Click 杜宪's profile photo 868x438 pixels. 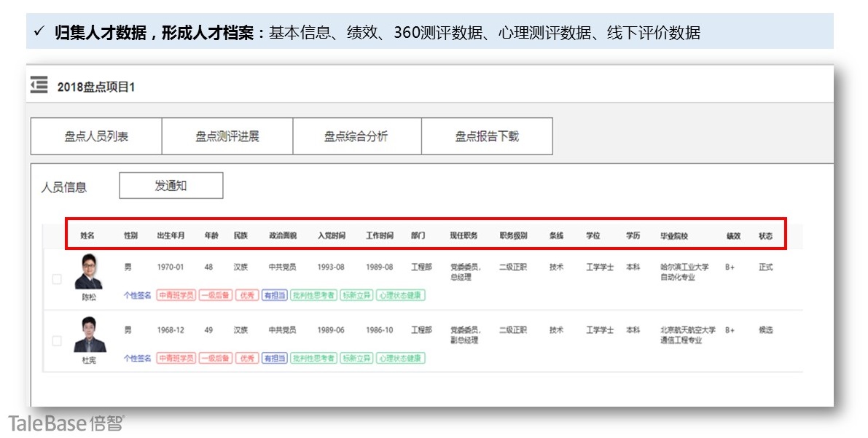89,335
